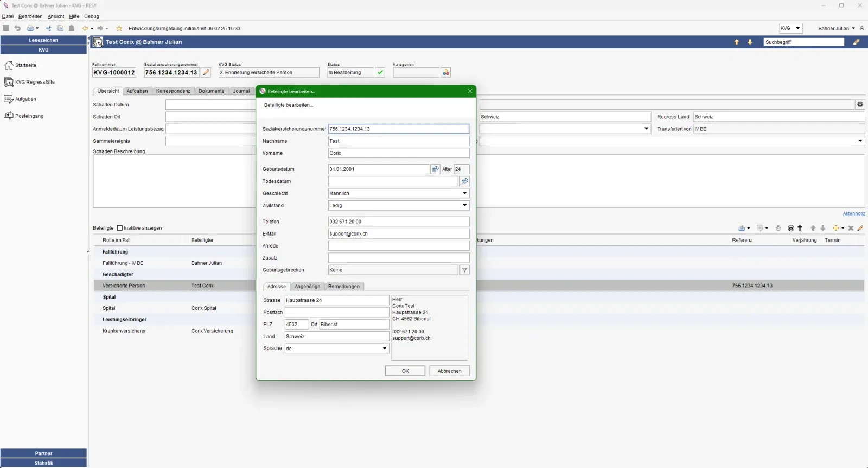
Task: Open the Bearbeiten menu
Action: (30, 16)
